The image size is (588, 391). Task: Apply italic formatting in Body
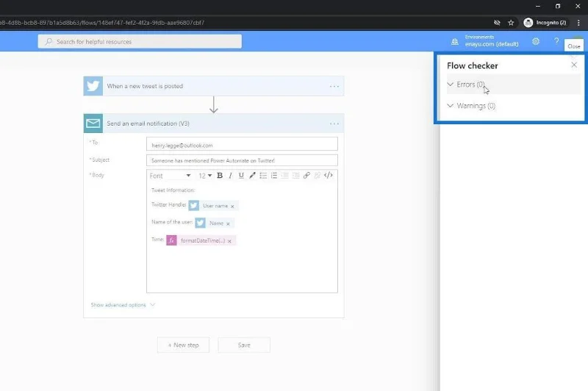coord(230,176)
